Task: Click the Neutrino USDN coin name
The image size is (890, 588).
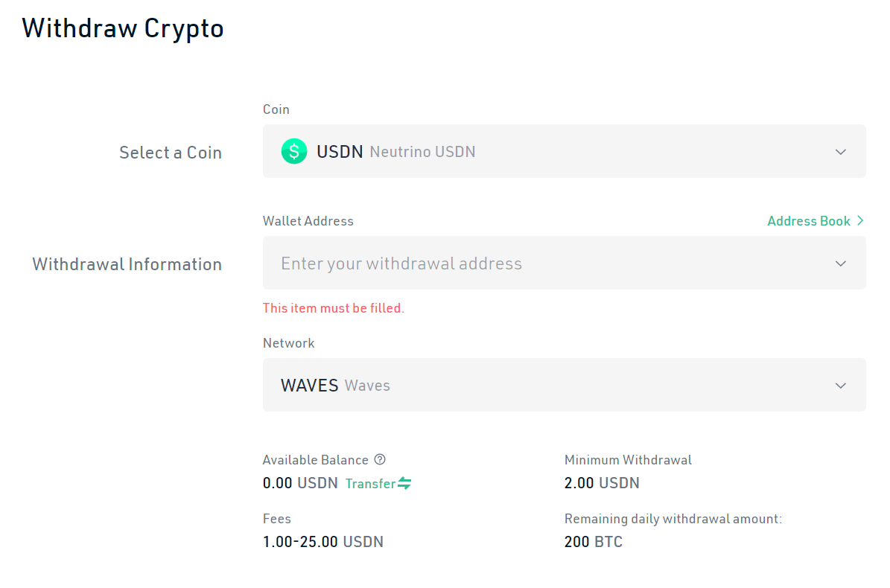Action: pyautogui.click(x=422, y=152)
